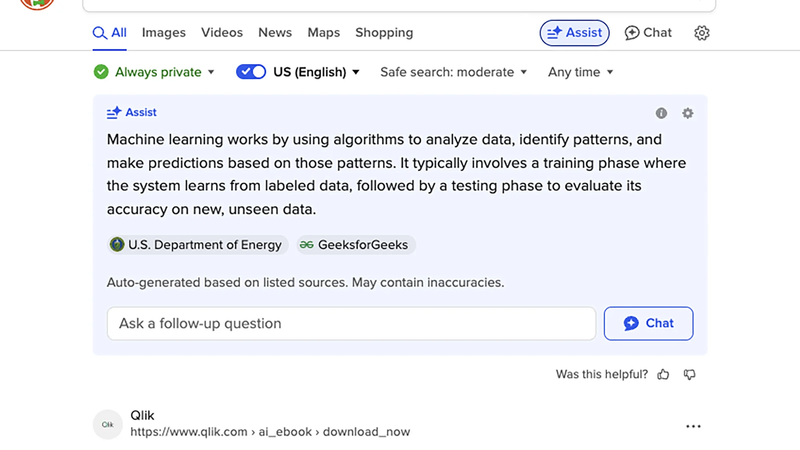The width and height of the screenshot is (800, 450).
Task: Click thumbs up for helpful
Action: [x=663, y=375]
